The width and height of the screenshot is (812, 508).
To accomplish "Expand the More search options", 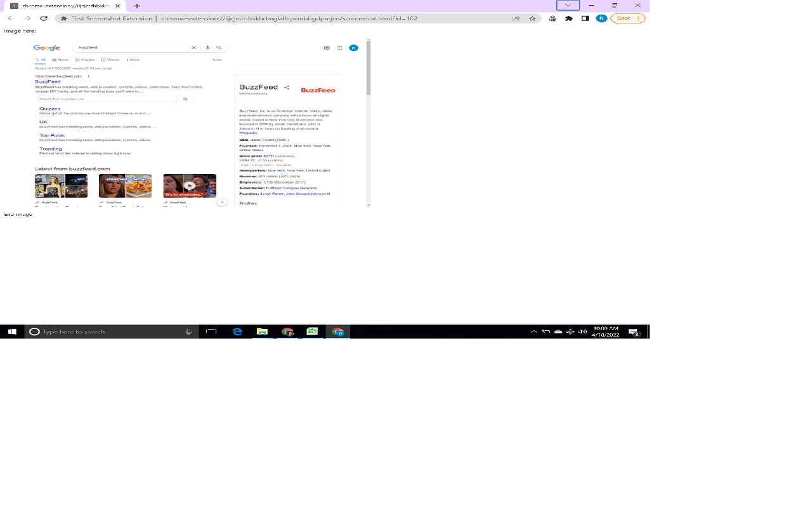I will pyautogui.click(x=133, y=60).
